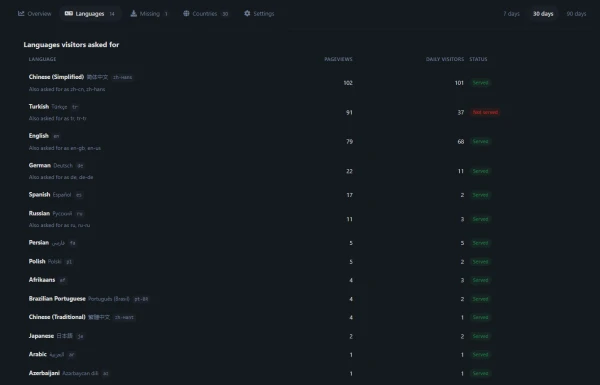Click the Served badge for Chinese (Simplified)
The width and height of the screenshot is (600, 385).
pos(480,83)
